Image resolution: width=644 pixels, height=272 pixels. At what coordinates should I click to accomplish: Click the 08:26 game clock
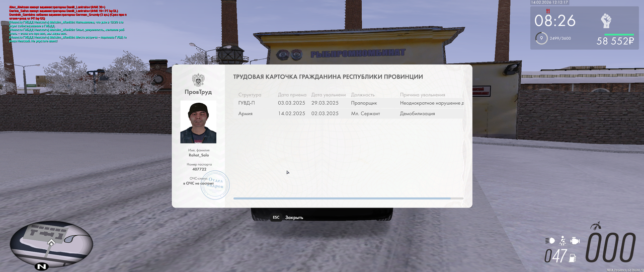click(555, 21)
